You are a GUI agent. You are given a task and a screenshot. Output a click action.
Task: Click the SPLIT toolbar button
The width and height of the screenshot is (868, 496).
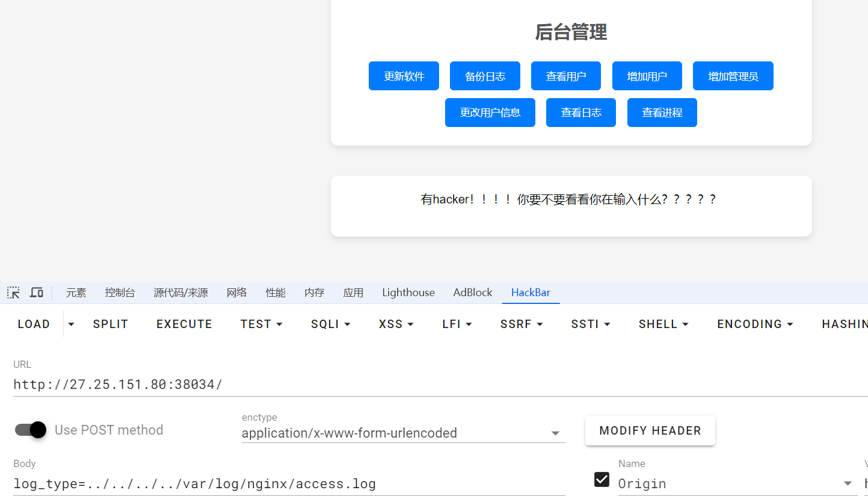click(x=111, y=324)
